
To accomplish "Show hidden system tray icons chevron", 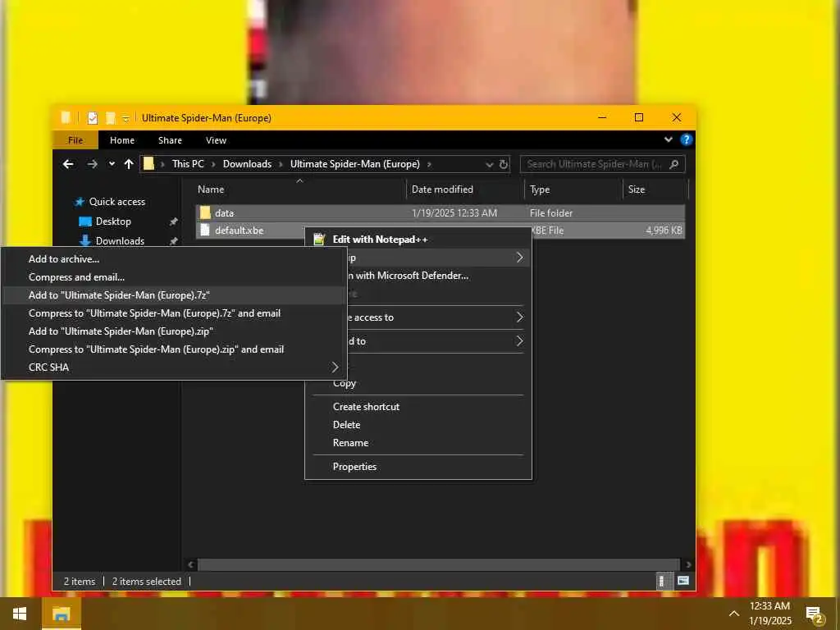I will pyautogui.click(x=734, y=614).
